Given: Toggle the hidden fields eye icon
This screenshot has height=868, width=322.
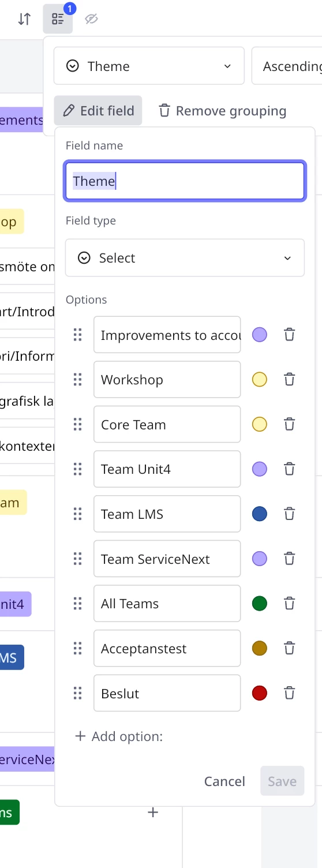Looking at the screenshot, I should tap(91, 19).
